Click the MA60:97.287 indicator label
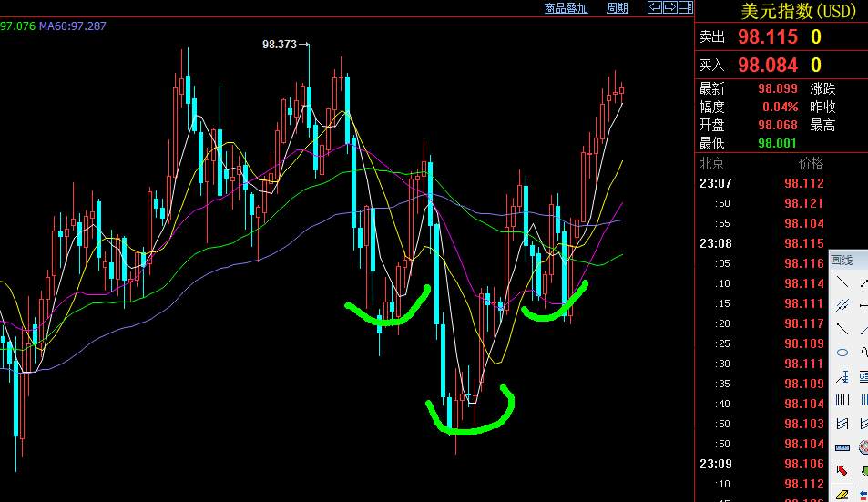Image resolution: width=868 pixels, height=502 pixels. pos(72,26)
